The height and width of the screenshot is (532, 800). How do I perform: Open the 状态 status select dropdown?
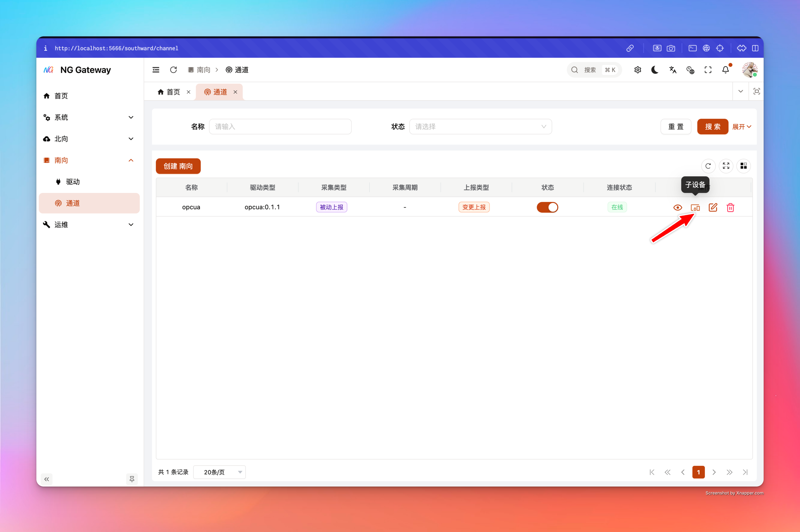coord(480,127)
